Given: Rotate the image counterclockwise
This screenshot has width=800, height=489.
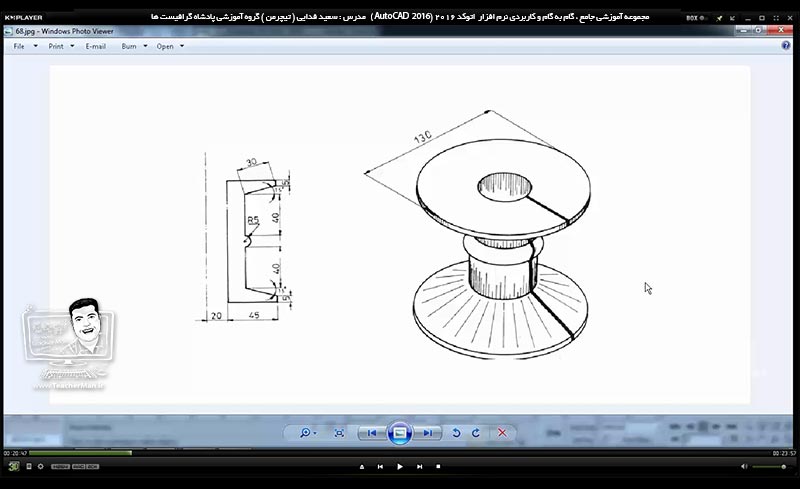Looking at the screenshot, I should 456,433.
